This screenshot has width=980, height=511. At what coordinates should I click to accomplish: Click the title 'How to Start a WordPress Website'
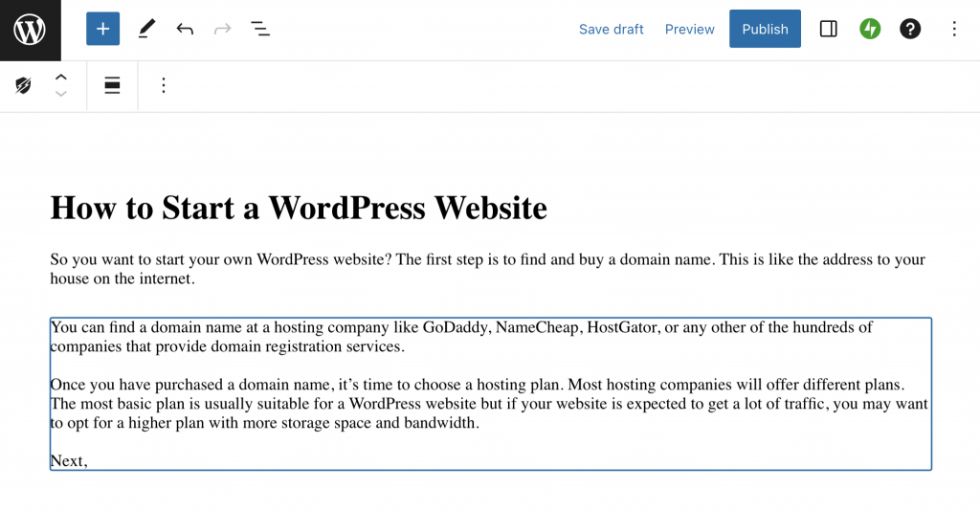[x=299, y=208]
